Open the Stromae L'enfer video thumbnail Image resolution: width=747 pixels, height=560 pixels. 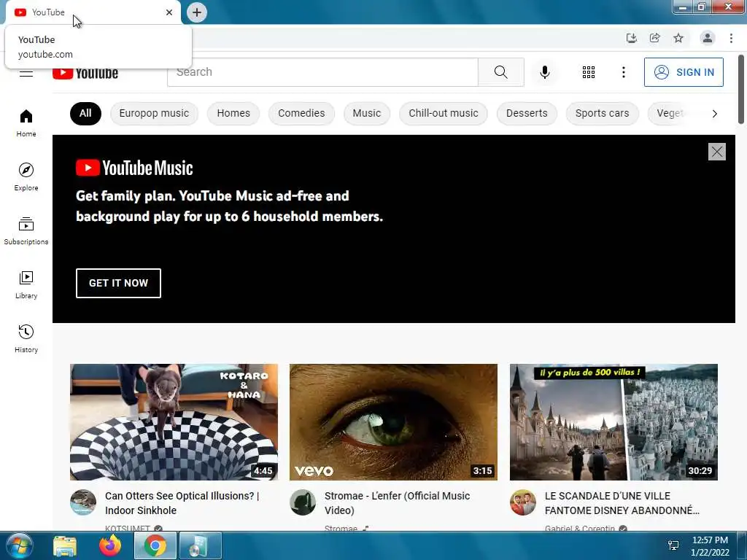pyautogui.click(x=393, y=422)
